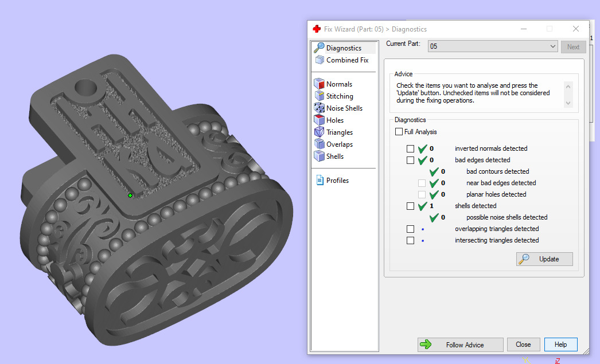This screenshot has height=364, width=600.
Task: Click the magnifier icon on Update button
Action: click(524, 259)
